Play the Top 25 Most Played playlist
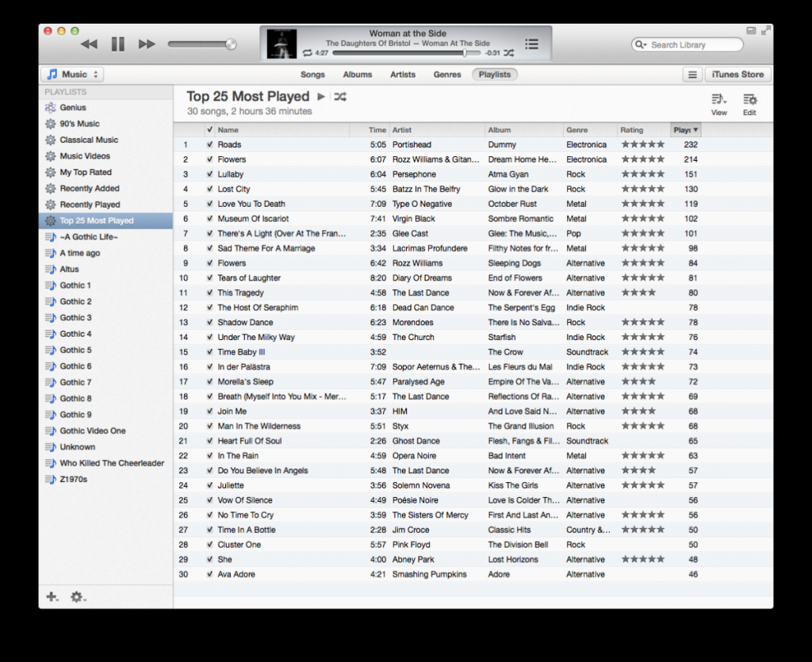The image size is (812, 662). point(321,97)
